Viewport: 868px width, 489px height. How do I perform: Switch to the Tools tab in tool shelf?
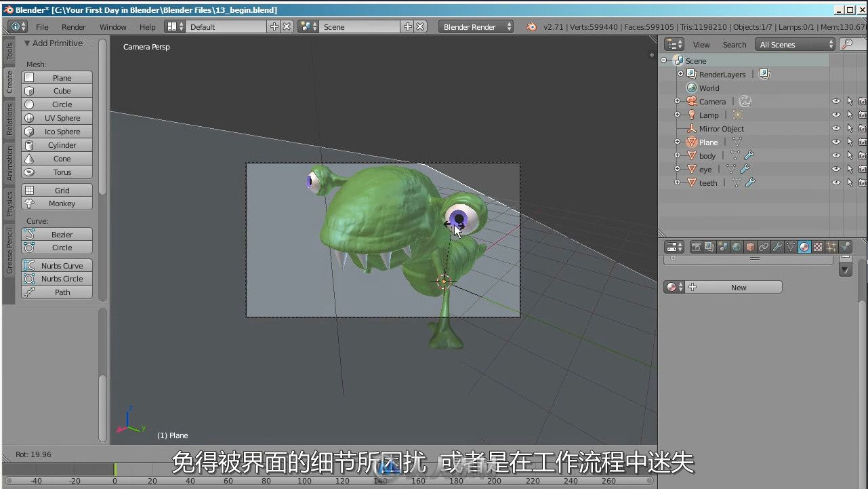[9, 52]
